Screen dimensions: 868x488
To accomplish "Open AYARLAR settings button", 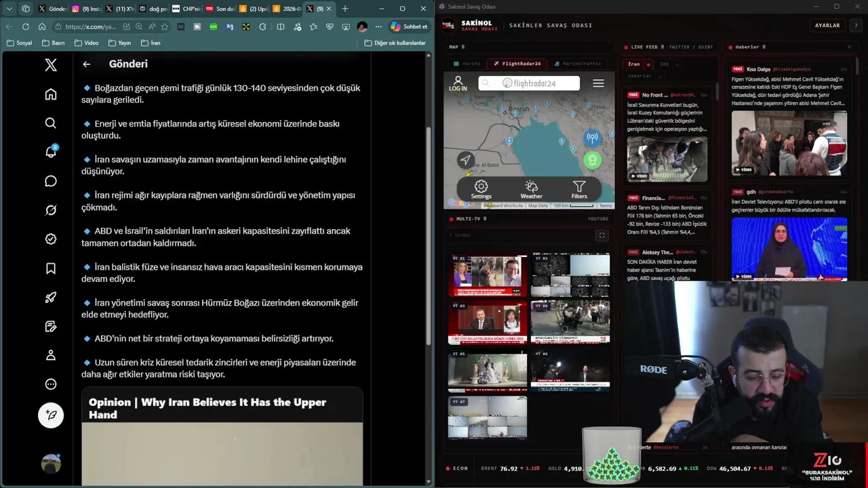I will pyautogui.click(x=827, y=25).
